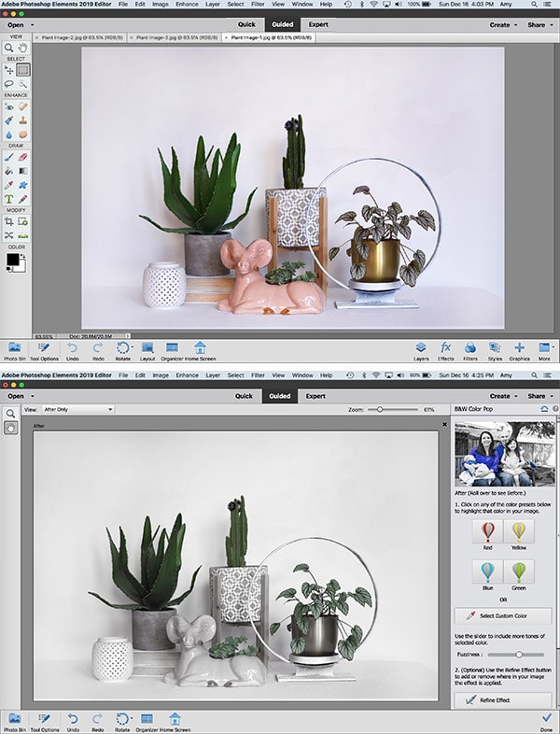
Task: Select the Zoom tool in top window toolbox
Action: click(8, 48)
